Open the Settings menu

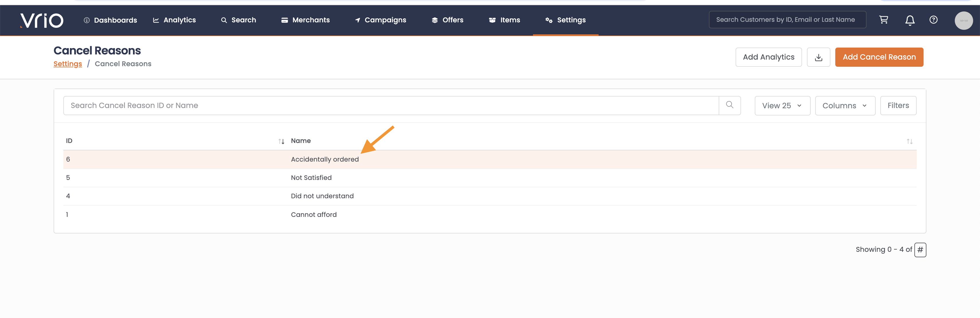(565, 20)
